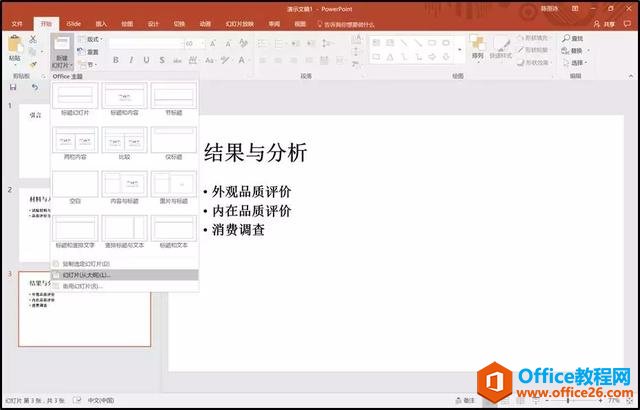The width and height of the screenshot is (640, 410).
Task: Click the Clear All Formatting icon
Action: click(243, 43)
